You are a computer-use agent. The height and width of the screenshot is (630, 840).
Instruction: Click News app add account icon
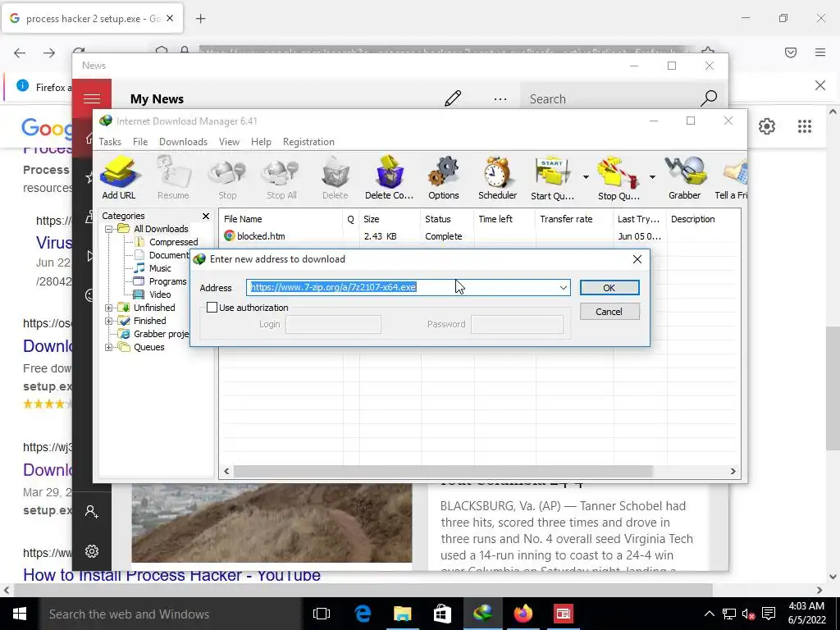92,512
